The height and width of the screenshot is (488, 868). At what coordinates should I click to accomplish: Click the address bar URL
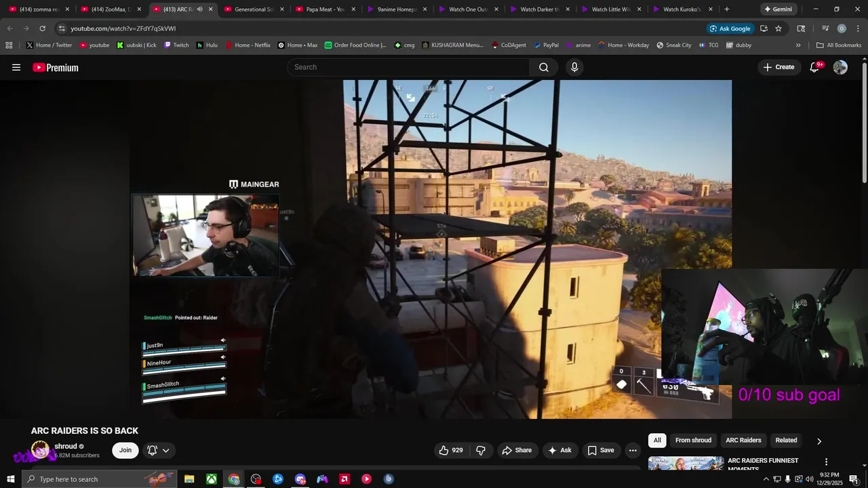click(123, 28)
